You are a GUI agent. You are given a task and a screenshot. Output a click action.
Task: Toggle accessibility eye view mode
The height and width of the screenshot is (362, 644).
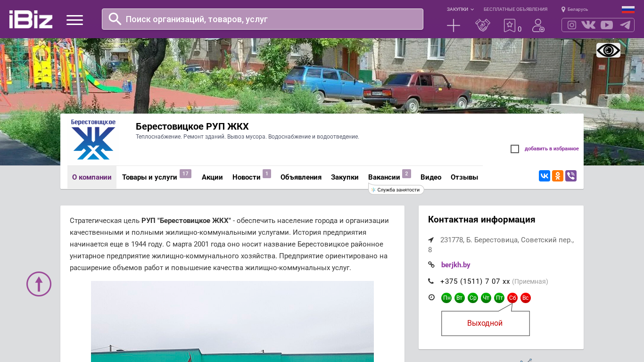(x=608, y=50)
